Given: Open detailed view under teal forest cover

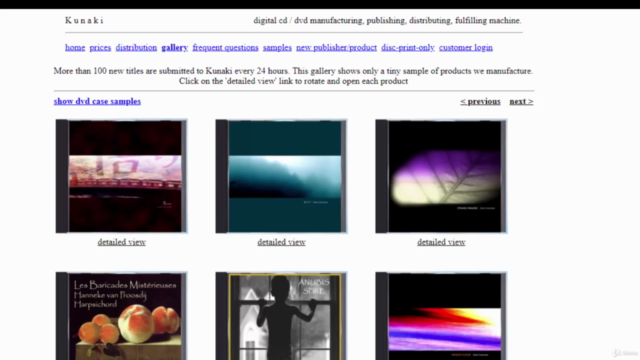Looking at the screenshot, I should coord(282,242).
